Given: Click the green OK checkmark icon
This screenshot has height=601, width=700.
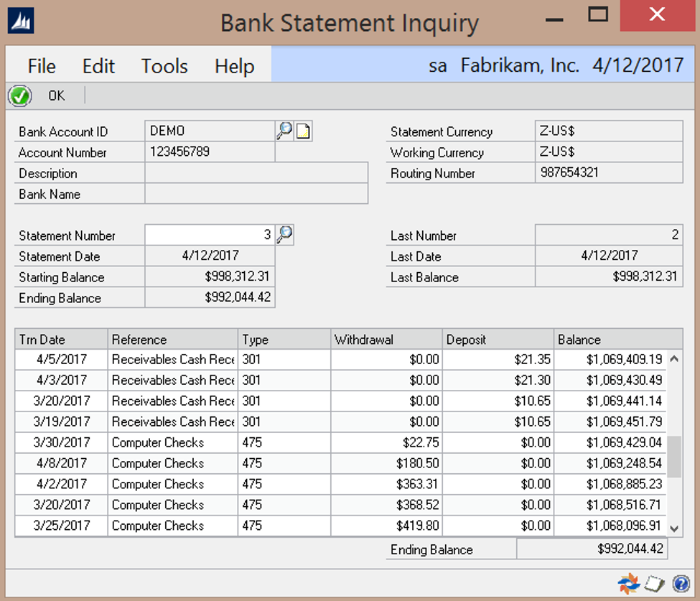Looking at the screenshot, I should (x=19, y=95).
